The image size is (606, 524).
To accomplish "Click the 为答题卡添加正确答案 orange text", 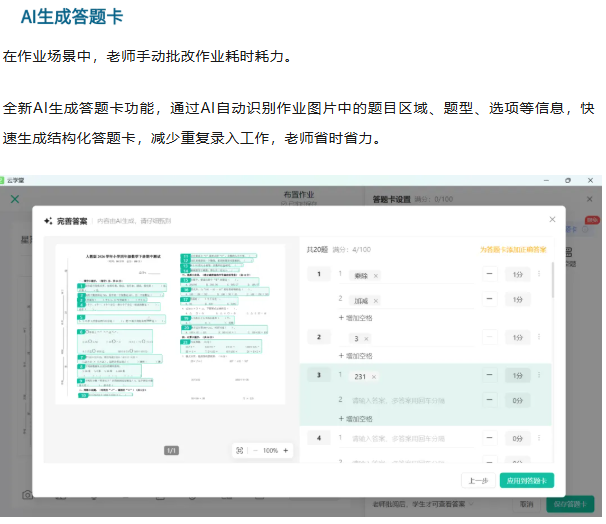I will (x=513, y=250).
